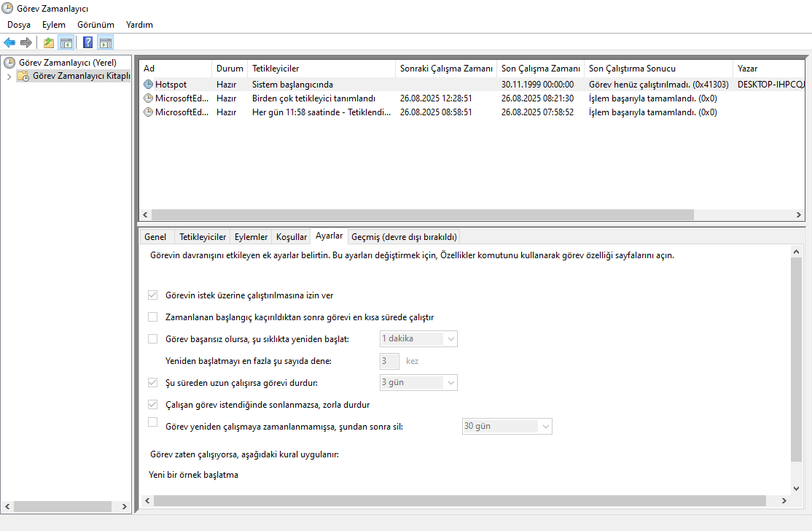Switch to the Genel tab
Screen dimensions: 812x531
tap(155, 237)
